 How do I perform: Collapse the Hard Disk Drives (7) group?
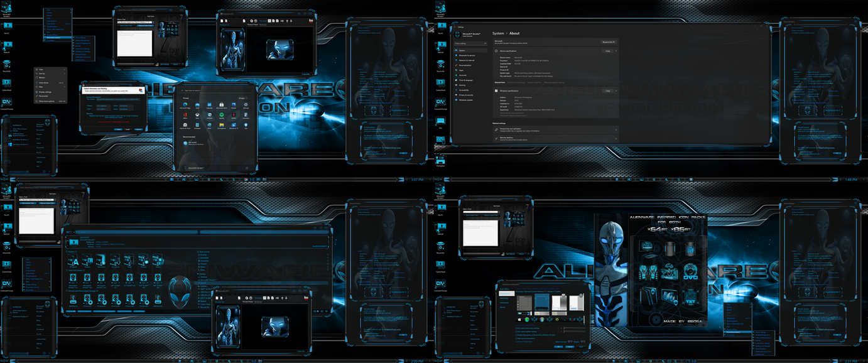(75, 270)
